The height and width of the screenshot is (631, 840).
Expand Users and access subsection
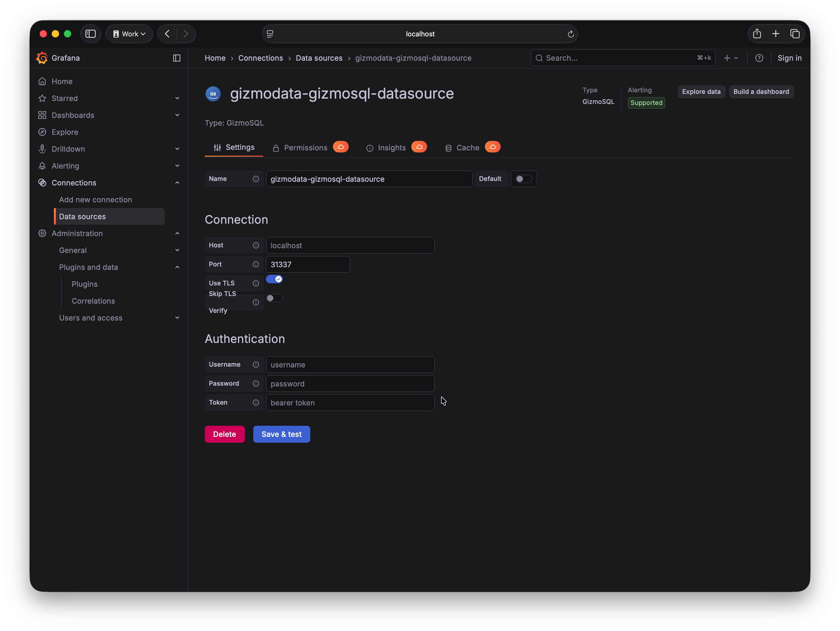pos(177,318)
